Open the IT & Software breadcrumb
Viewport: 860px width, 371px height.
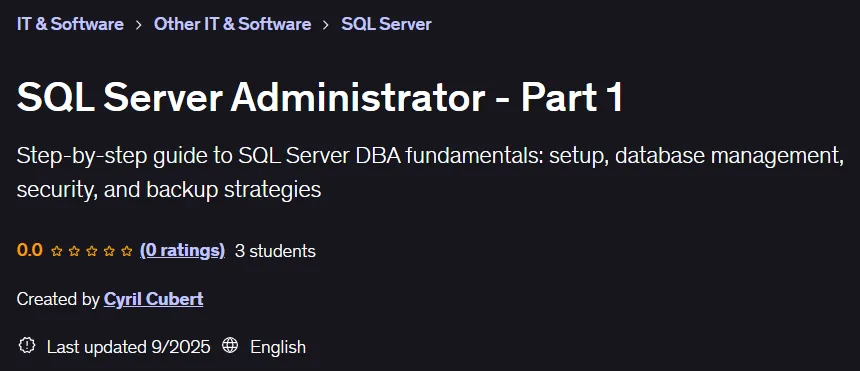[x=70, y=24]
